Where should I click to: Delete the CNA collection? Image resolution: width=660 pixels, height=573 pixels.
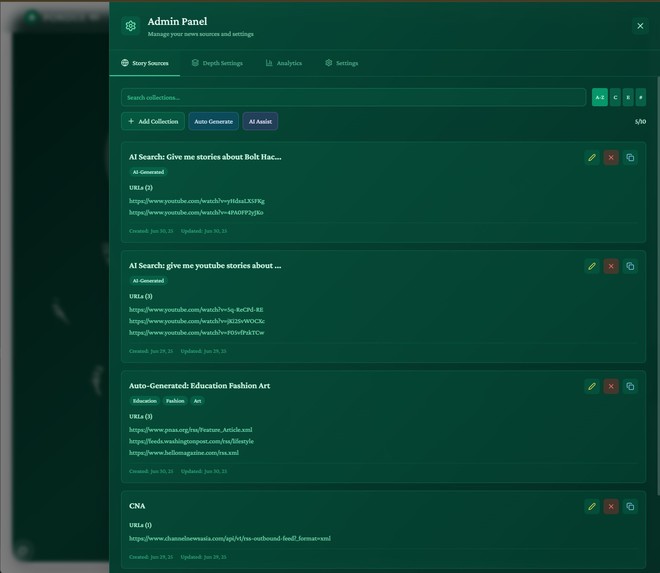click(x=611, y=506)
